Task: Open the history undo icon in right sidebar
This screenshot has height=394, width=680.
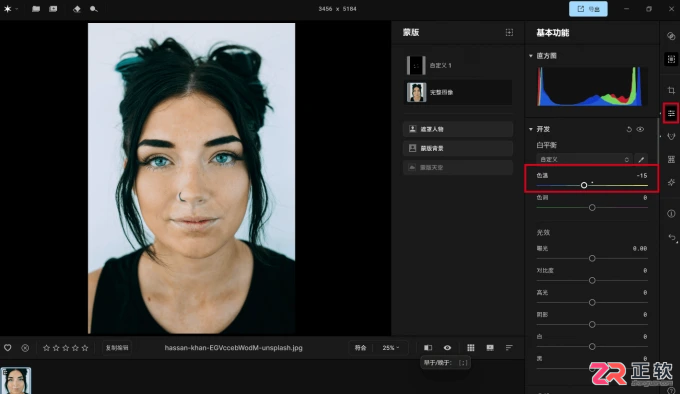Action: click(x=672, y=237)
